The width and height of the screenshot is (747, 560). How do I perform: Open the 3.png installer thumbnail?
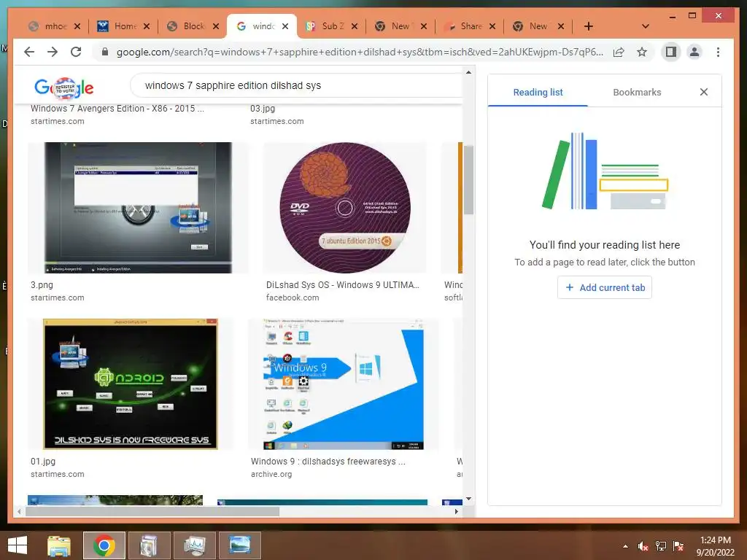(138, 208)
